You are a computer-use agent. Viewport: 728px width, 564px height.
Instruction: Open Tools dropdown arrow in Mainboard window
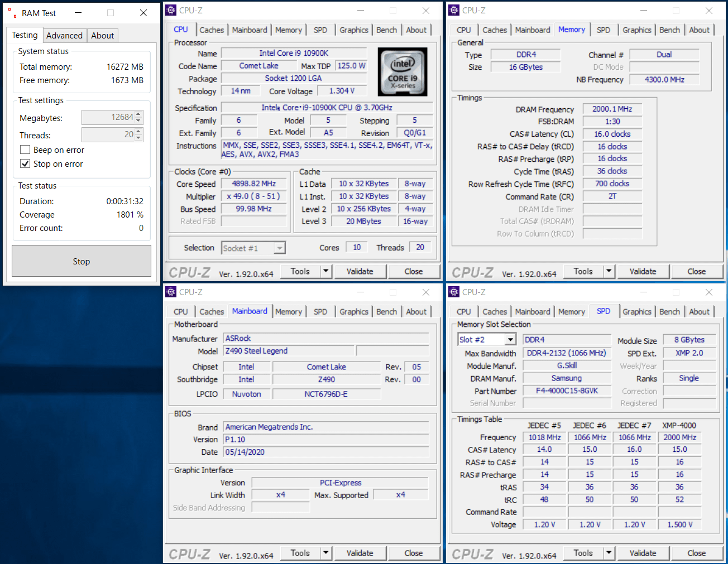[x=326, y=553]
